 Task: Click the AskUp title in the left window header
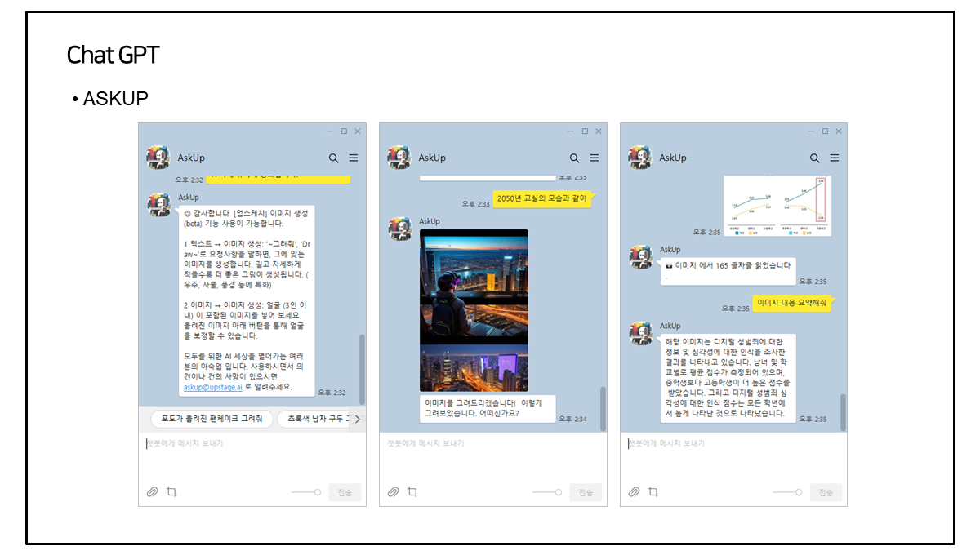click(x=189, y=158)
